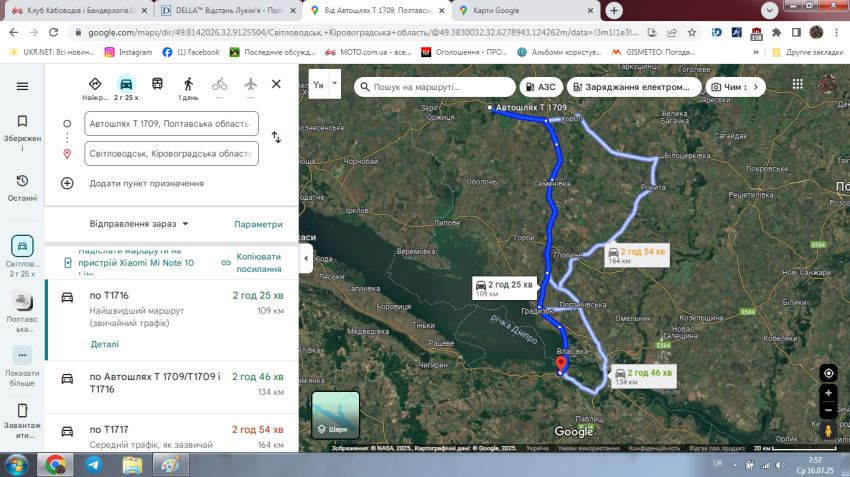Image resolution: width=850 pixels, height=477 pixels.
Task: Click the search along route field
Action: pyautogui.click(x=434, y=87)
